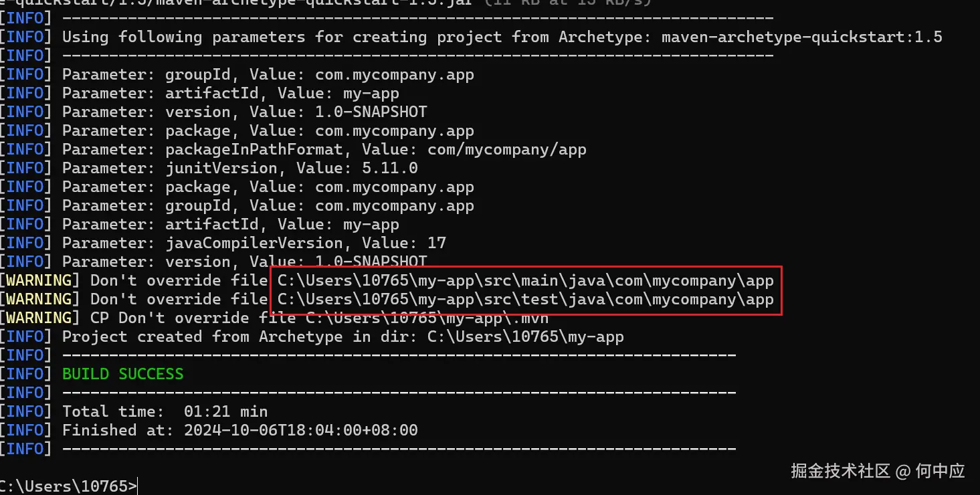Click the highlighted src\test\java file path
This screenshot has height=495, width=980.
pos(525,299)
